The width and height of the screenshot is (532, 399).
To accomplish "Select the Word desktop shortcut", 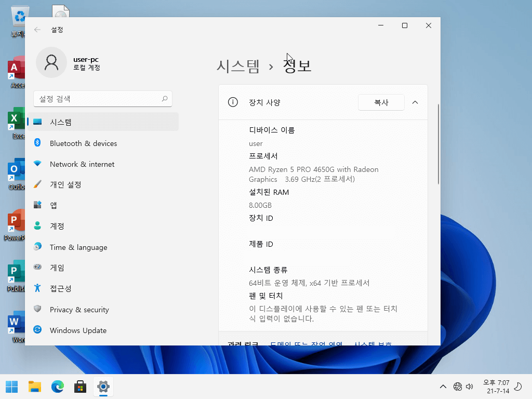I will pos(17,327).
